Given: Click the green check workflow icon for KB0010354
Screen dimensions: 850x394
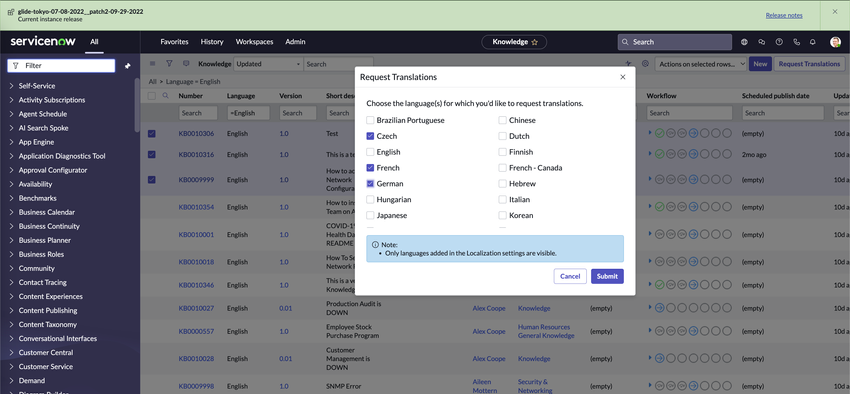Looking at the screenshot, I should [660, 206].
